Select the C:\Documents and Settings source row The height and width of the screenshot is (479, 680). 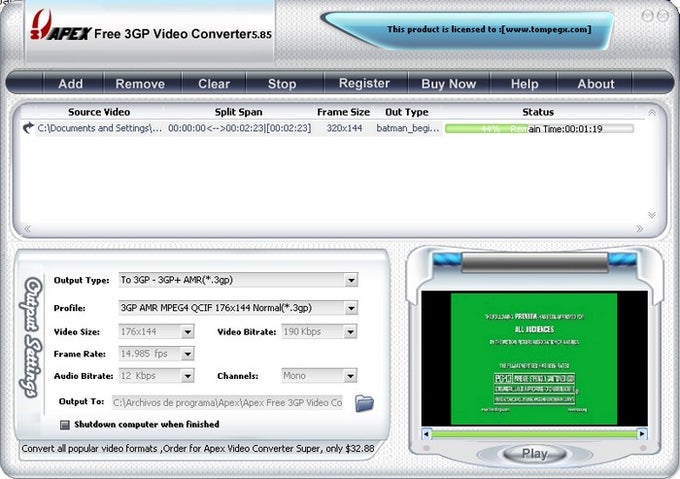[x=100, y=128]
